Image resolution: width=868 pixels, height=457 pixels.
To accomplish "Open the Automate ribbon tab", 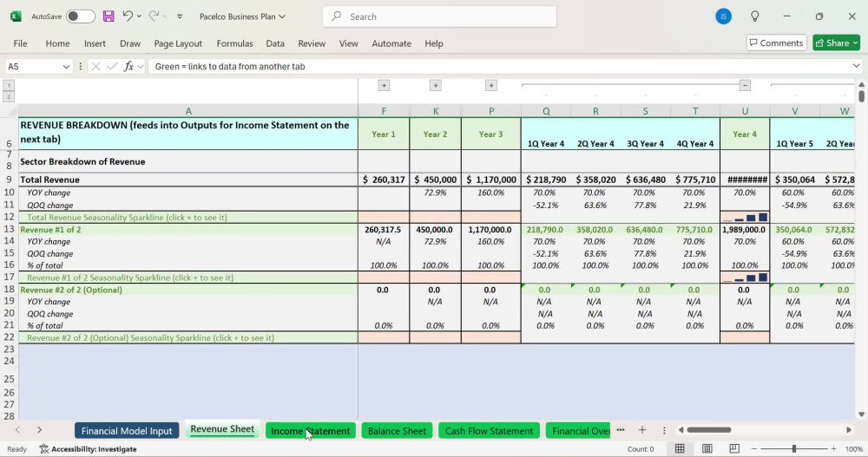I will 391,43.
